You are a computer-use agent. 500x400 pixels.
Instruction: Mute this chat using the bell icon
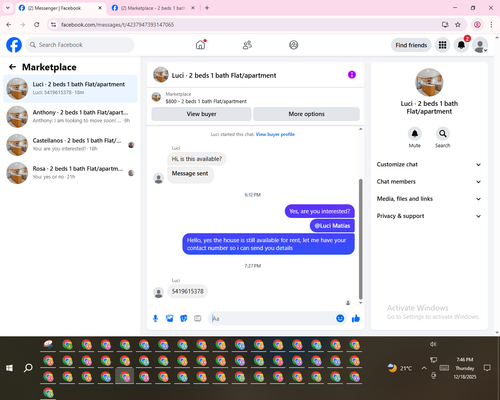tap(415, 134)
